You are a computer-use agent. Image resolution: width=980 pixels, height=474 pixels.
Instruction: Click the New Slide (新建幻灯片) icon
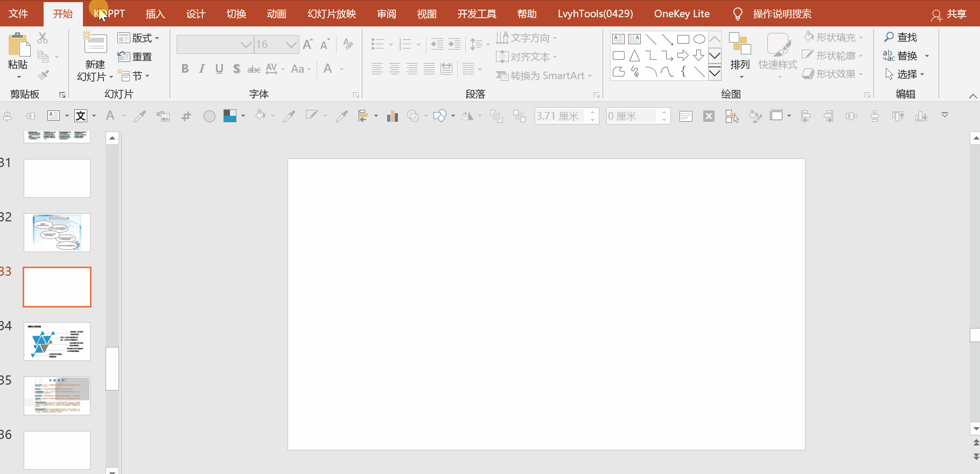(95, 44)
